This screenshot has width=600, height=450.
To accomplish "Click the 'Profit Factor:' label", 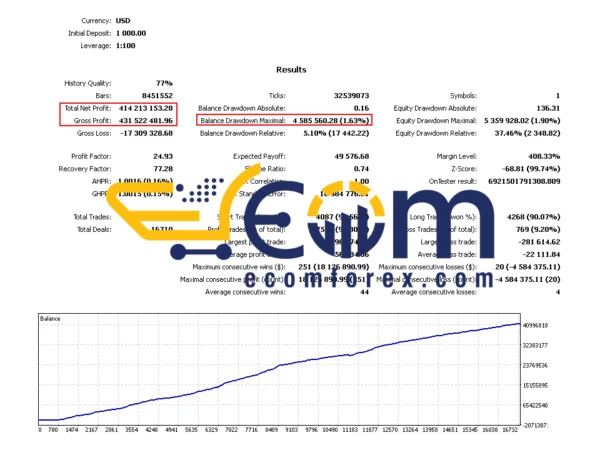I will tap(91, 157).
